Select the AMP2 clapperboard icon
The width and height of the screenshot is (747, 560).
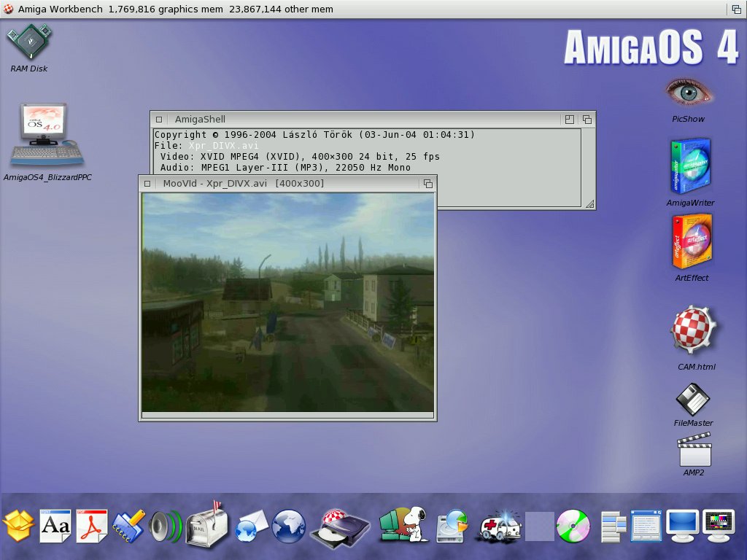[694, 449]
